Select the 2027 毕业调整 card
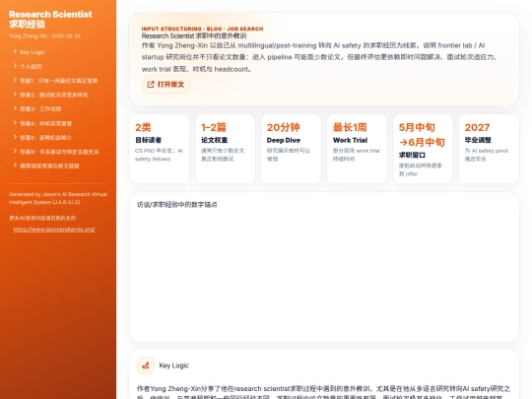 pos(489,149)
